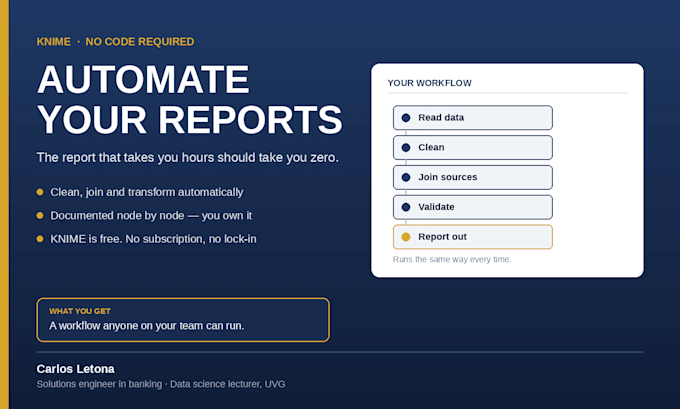Viewport: 680px width, 409px height.
Task: Click the AUTOMATE headline word
Action: (144, 79)
